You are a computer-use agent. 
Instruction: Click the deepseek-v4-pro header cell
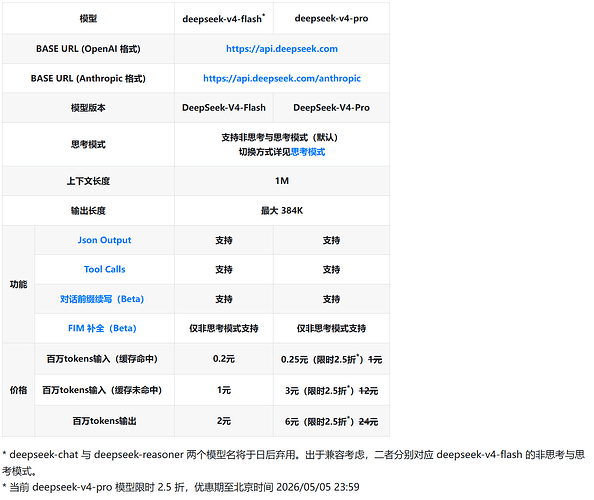(331, 18)
